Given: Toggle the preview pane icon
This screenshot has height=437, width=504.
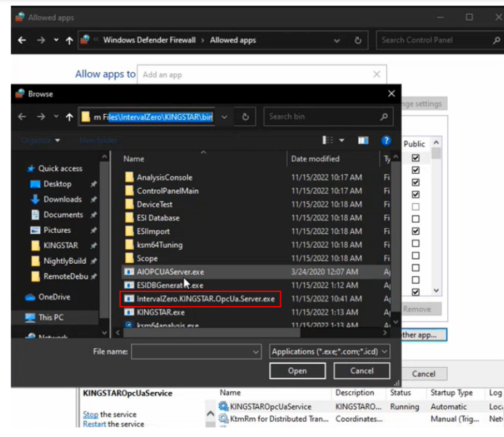Looking at the screenshot, I should (x=363, y=140).
